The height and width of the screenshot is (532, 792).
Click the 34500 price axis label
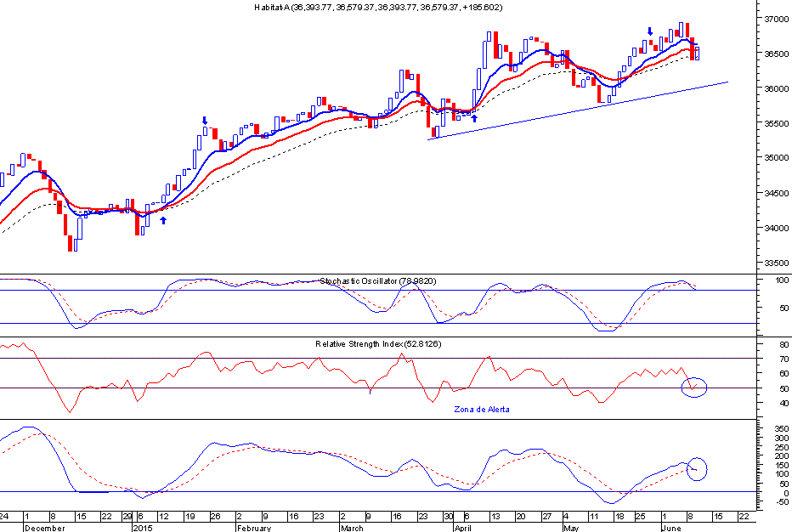[x=777, y=193]
